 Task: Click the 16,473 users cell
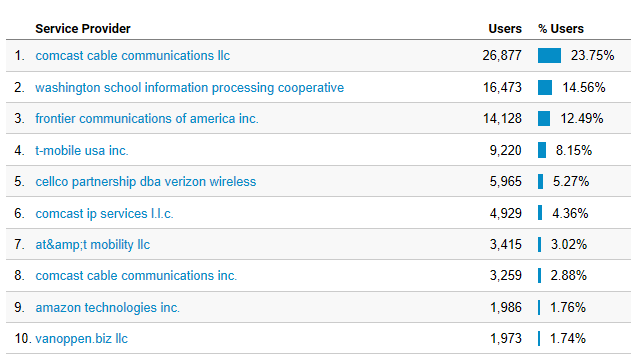[502, 88]
